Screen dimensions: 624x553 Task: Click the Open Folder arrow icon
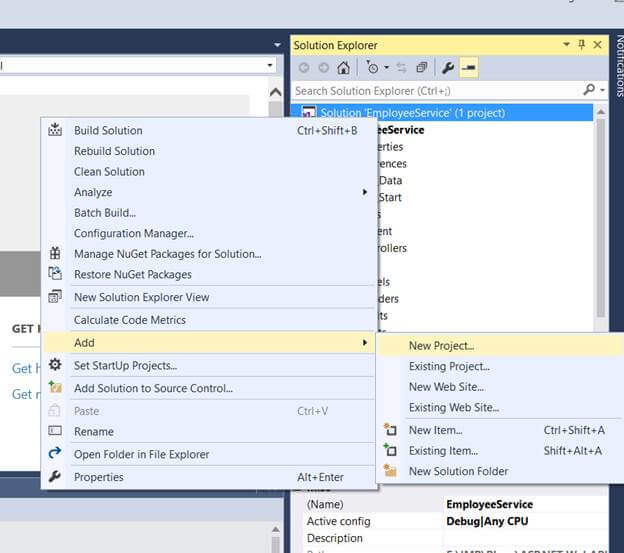click(x=55, y=453)
